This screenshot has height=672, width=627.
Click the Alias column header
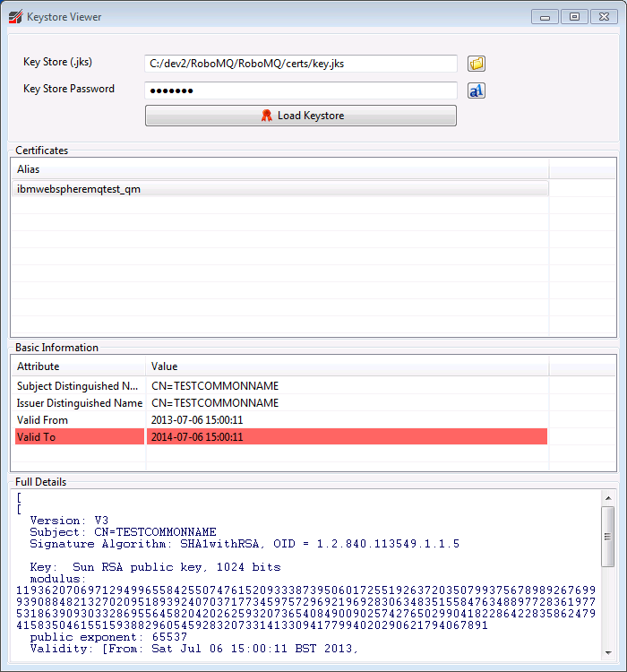[x=278, y=168]
